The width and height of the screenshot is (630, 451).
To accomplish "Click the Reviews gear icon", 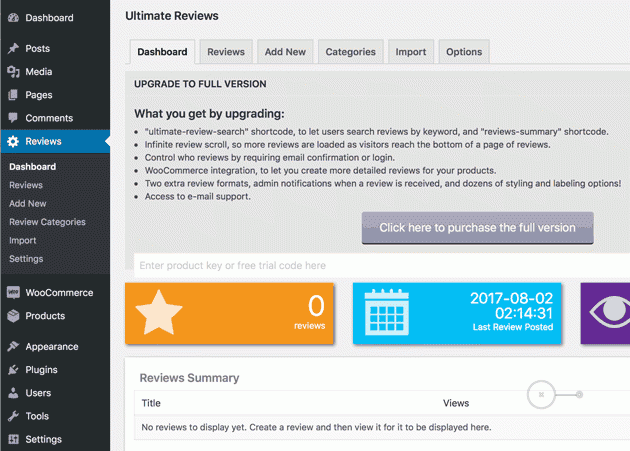I will click(13, 141).
